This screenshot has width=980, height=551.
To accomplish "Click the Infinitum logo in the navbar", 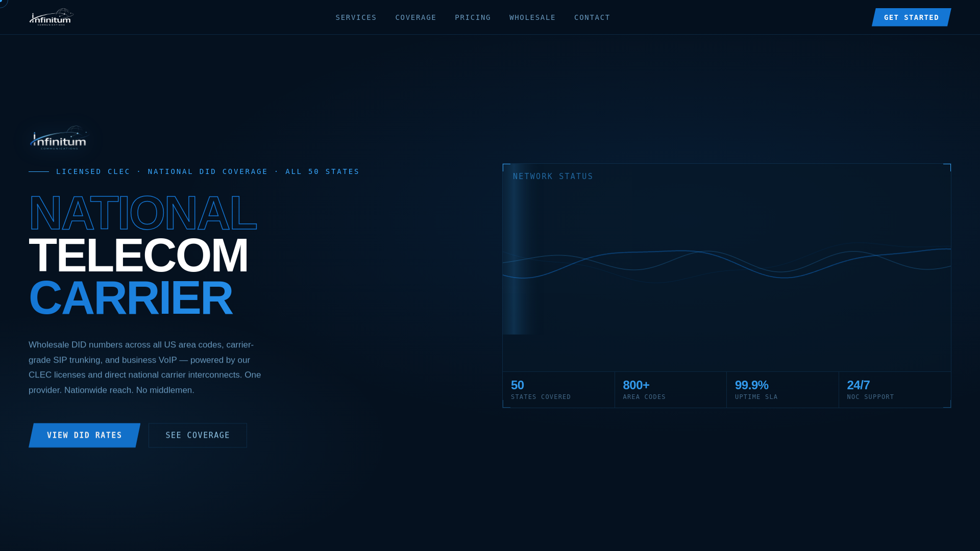I will 51,17.
